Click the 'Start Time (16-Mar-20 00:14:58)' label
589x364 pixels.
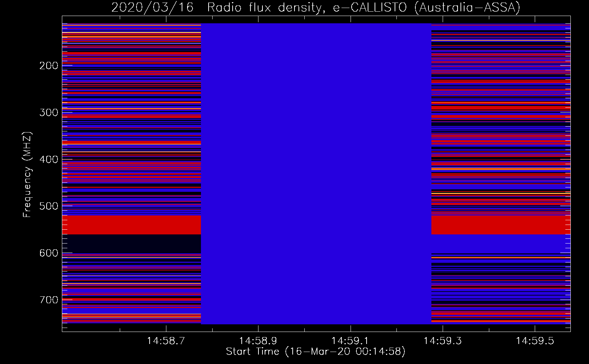click(x=316, y=352)
